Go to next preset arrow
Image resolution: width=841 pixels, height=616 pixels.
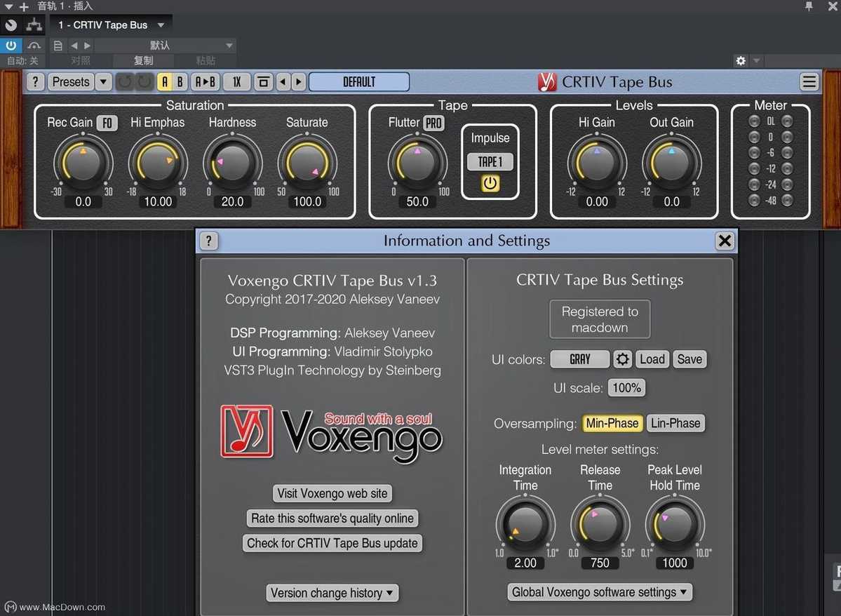click(x=299, y=82)
